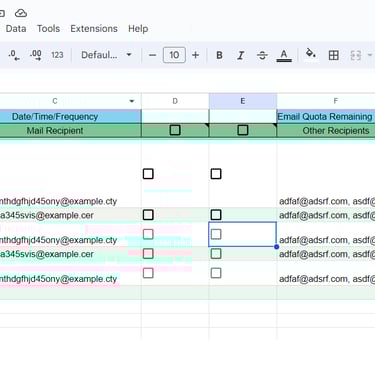375x366 pixels.
Task: Toggle column D checkbox in first a345svis@example.cer row
Action: click(x=148, y=215)
